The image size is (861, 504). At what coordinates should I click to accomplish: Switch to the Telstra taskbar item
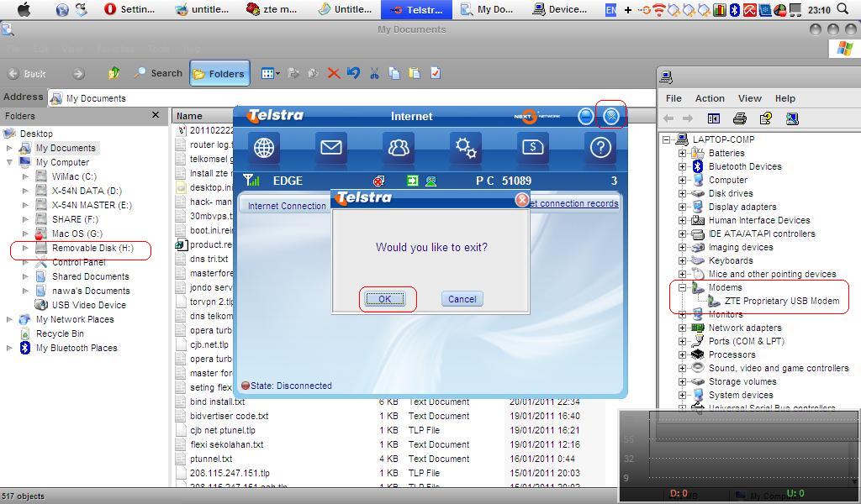pyautogui.click(x=415, y=9)
